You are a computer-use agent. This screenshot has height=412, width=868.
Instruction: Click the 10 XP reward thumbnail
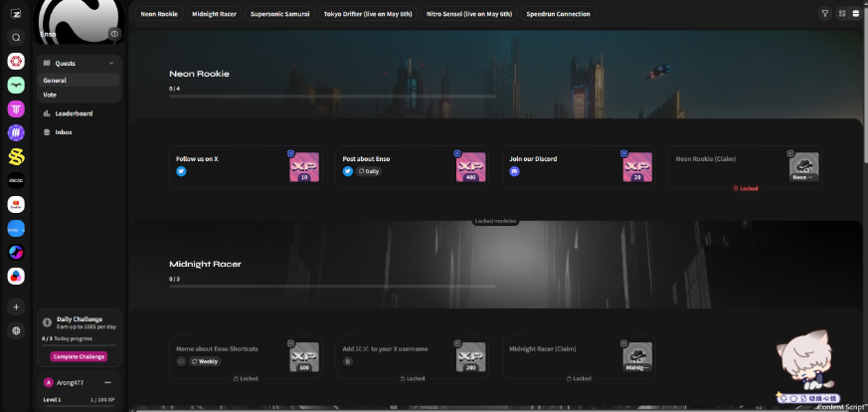(304, 166)
